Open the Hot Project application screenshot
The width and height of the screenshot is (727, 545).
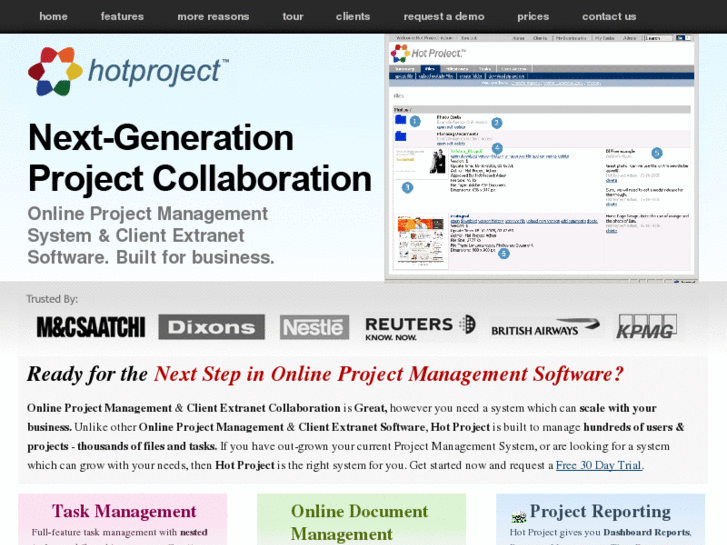pyautogui.click(x=542, y=158)
